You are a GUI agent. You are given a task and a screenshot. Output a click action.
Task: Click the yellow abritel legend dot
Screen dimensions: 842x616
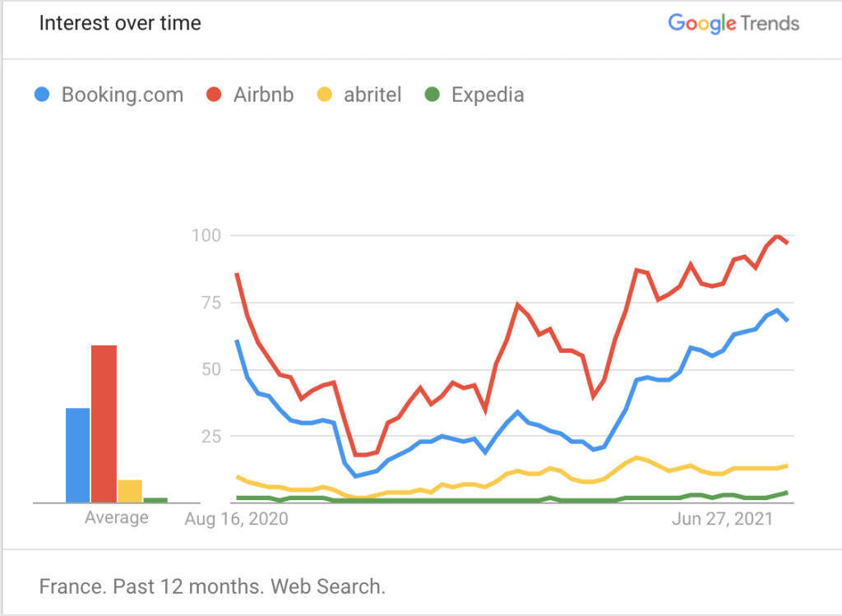click(x=324, y=95)
